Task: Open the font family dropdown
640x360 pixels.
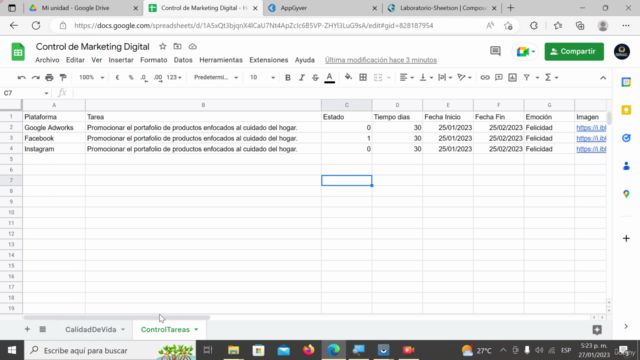Action: 216,78
